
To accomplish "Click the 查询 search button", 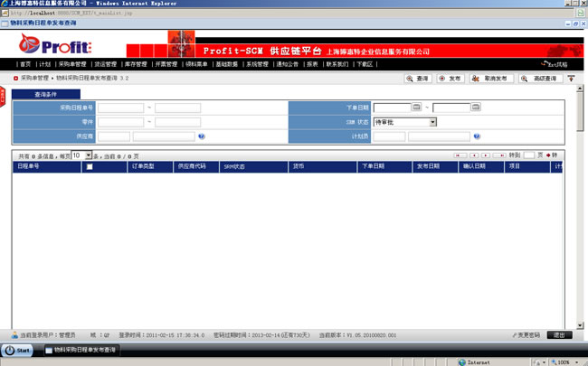I will point(418,80).
